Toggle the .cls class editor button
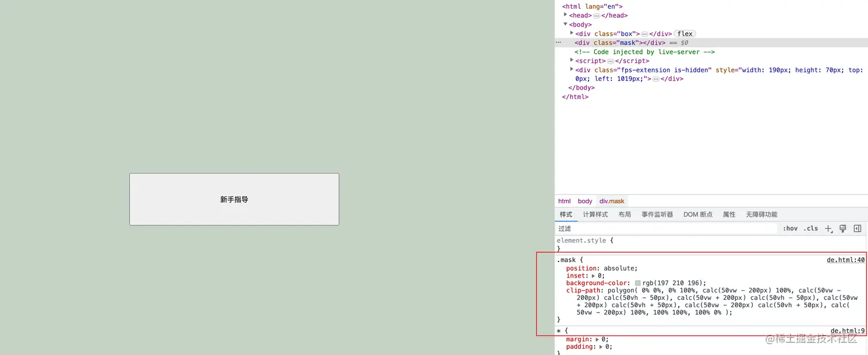868x355 pixels. point(811,229)
